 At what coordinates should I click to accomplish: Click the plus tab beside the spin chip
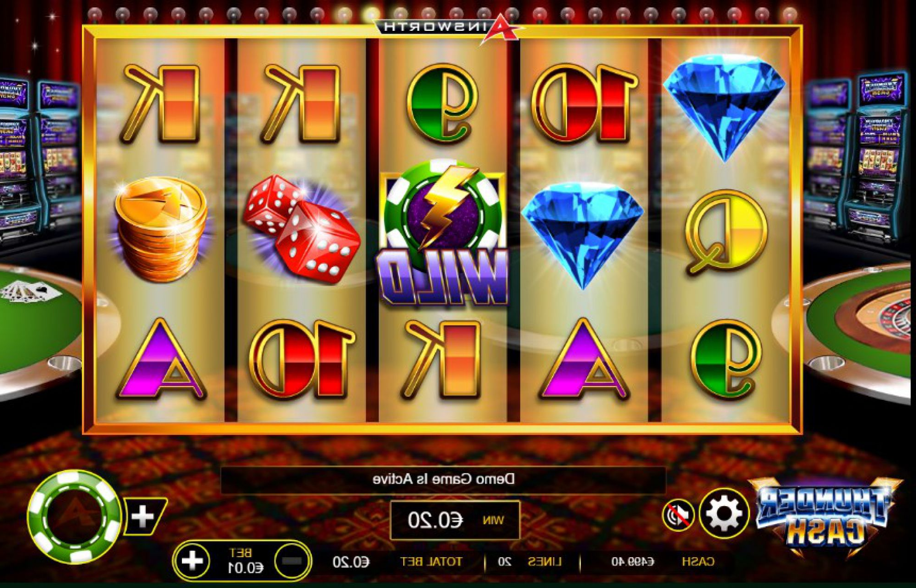(145, 516)
